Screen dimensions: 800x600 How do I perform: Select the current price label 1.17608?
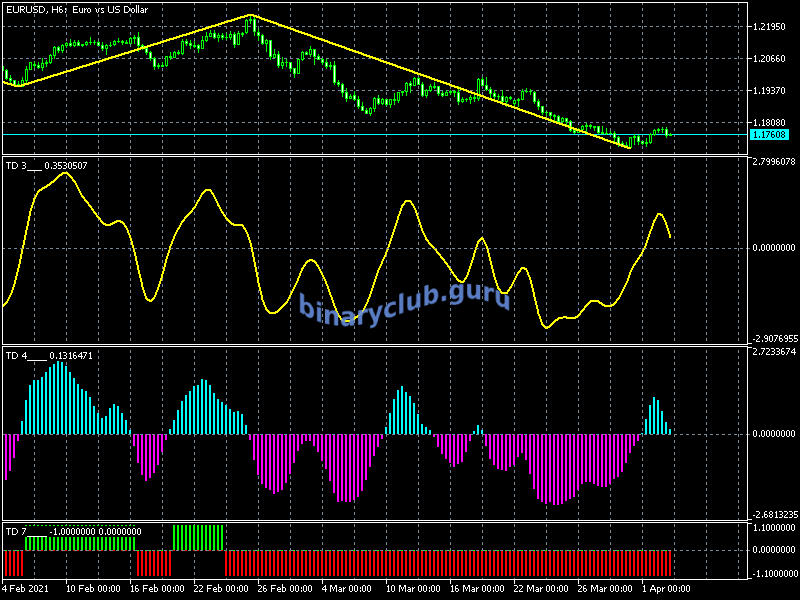point(768,134)
